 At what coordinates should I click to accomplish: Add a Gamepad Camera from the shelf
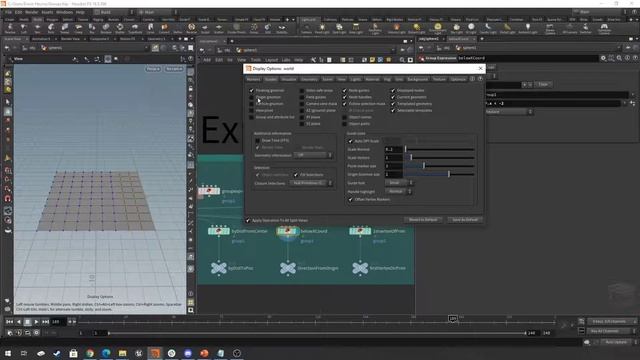click(604, 29)
